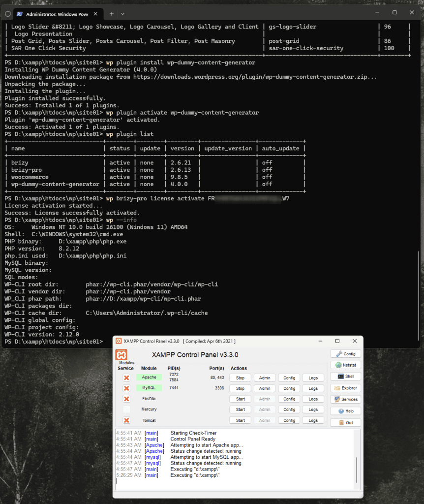Screen dimensions: 424x504
Task: Toggle the Mercury service checkbox
Action: 126,409
